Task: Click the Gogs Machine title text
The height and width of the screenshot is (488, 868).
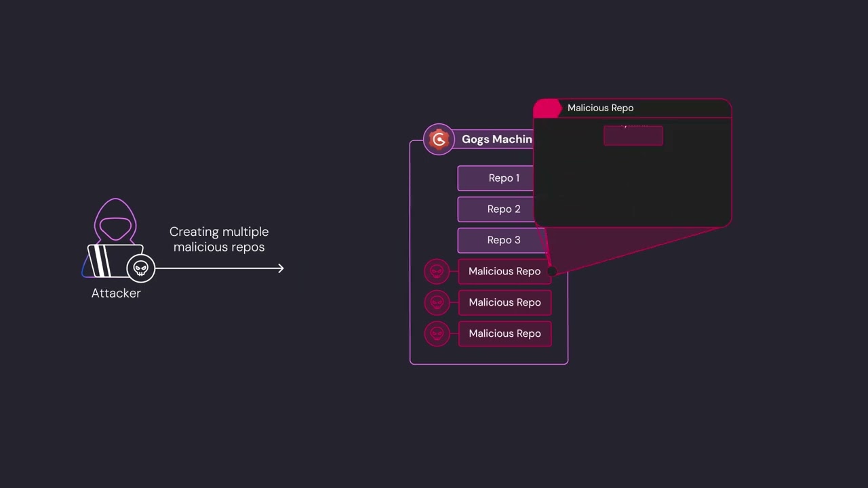Action: (x=496, y=140)
